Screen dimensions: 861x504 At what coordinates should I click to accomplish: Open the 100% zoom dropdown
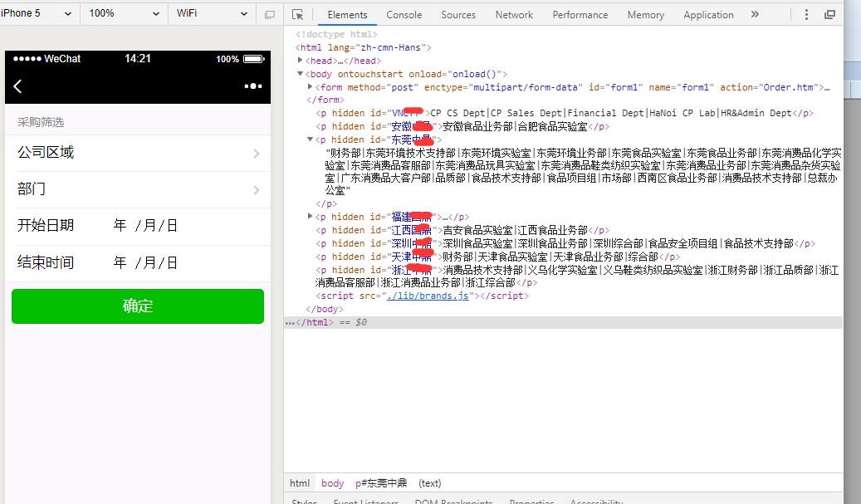tap(124, 13)
